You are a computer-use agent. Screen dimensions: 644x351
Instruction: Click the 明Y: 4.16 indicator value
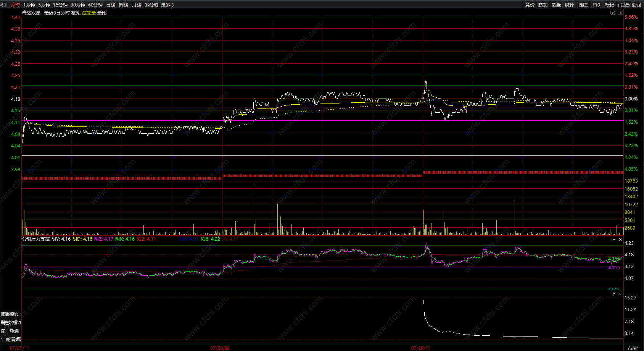(x=61, y=239)
